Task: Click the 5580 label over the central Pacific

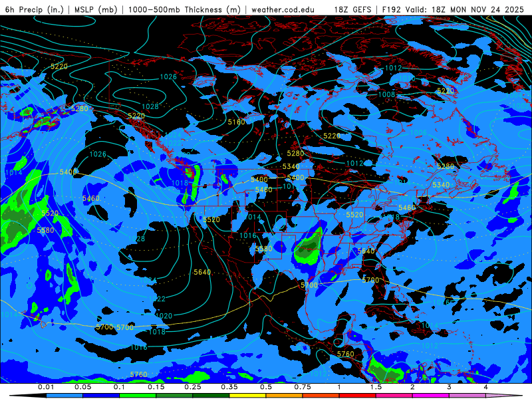Action: 45,230
